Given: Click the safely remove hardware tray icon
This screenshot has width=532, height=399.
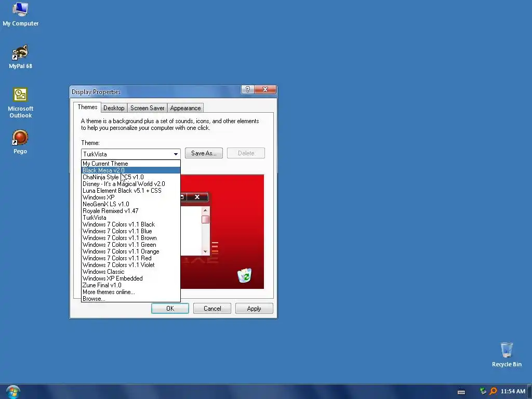Looking at the screenshot, I should (x=483, y=391).
